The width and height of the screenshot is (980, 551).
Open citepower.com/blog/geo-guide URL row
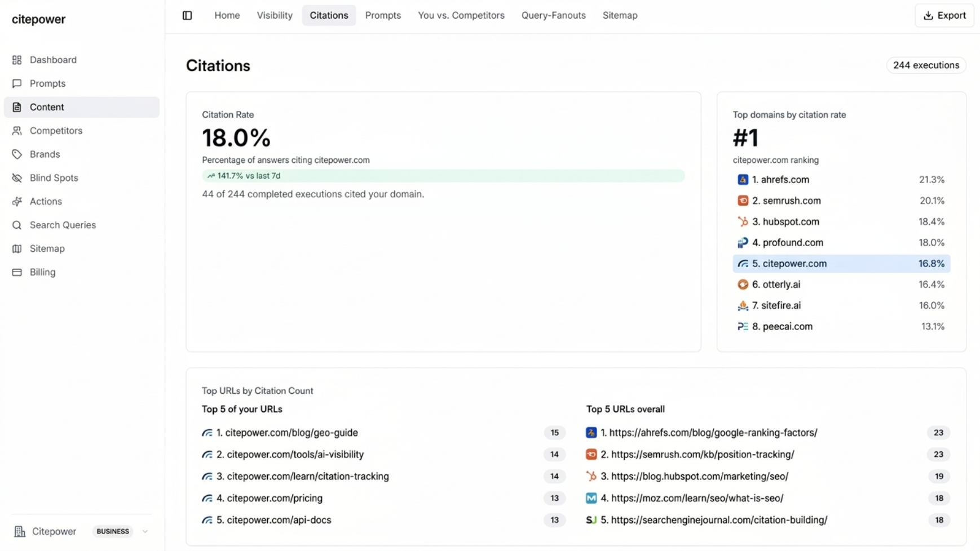tap(383, 433)
